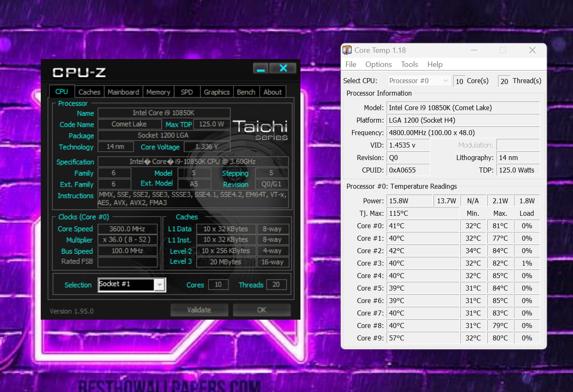Viewport: 573px width, 392px height.
Task: Open the Options menu in Core Temp
Action: 379,64
